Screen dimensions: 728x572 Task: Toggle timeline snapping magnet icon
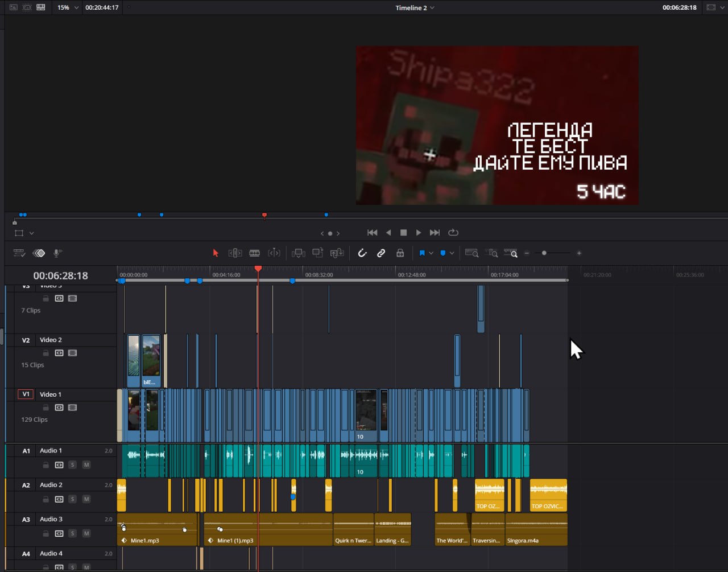pos(362,253)
